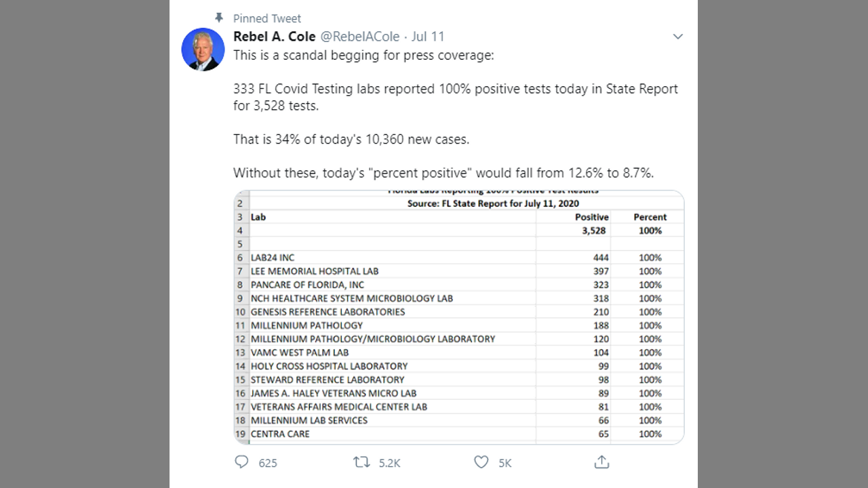Click the share upload icon
The image size is (868, 488).
(601, 462)
